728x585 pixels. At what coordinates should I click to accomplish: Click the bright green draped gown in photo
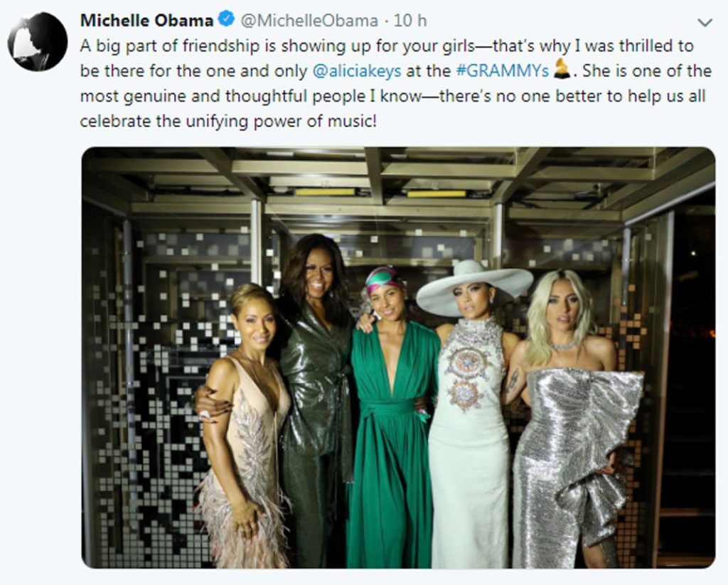(x=392, y=441)
